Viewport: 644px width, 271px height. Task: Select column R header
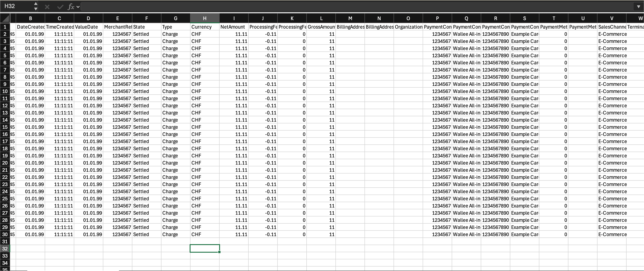tap(496, 18)
